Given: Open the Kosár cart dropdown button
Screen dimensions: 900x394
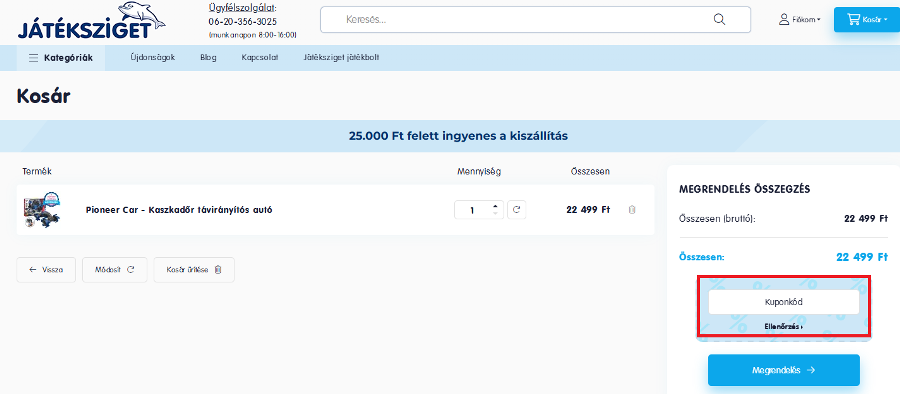Looking at the screenshot, I should pos(867,20).
